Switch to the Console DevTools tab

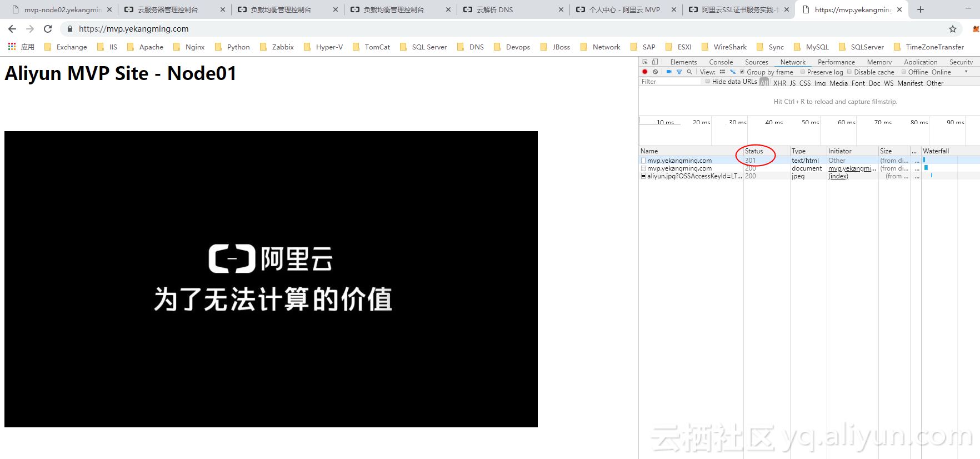click(x=721, y=62)
